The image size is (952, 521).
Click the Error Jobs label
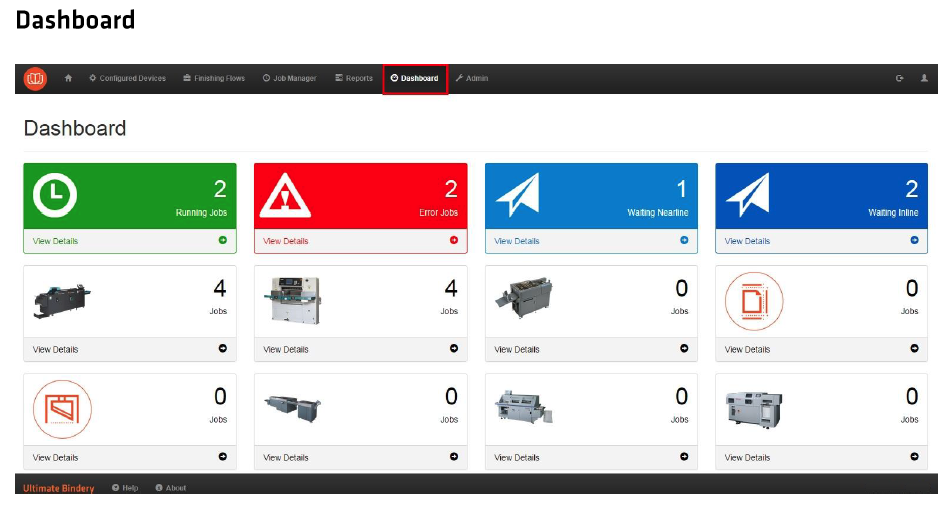(x=438, y=213)
